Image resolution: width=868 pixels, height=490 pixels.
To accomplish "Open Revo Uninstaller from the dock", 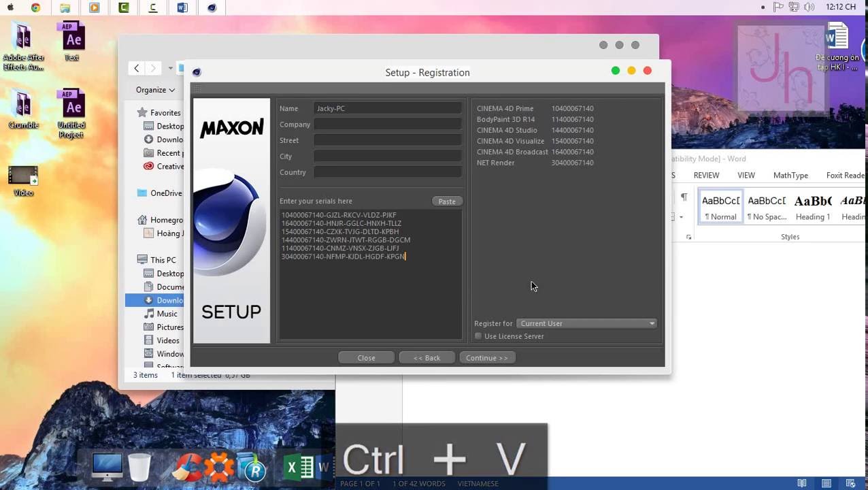I will coord(250,468).
